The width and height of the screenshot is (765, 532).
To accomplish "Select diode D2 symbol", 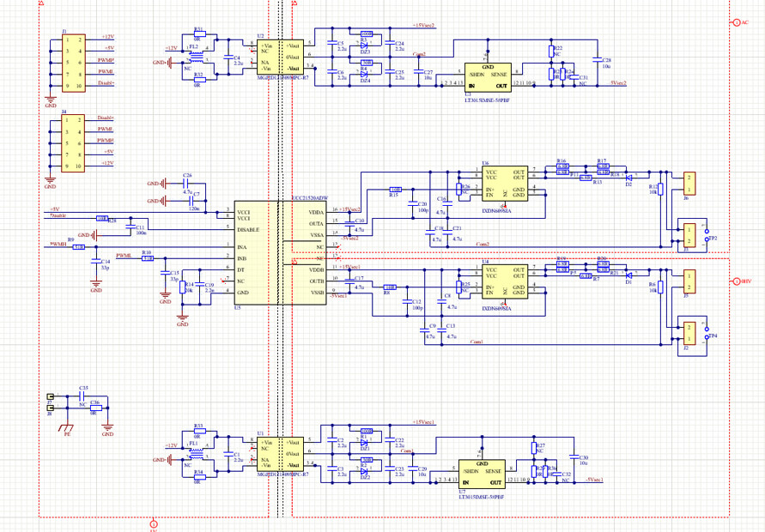I will [628, 178].
